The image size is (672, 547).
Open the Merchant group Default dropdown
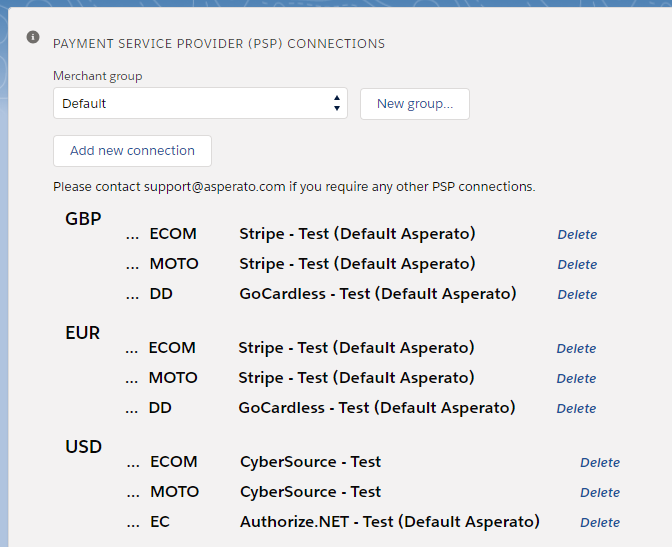pyautogui.click(x=200, y=103)
